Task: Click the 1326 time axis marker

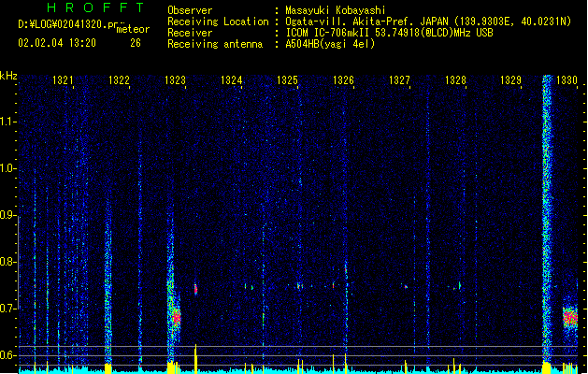Action: [x=343, y=79]
